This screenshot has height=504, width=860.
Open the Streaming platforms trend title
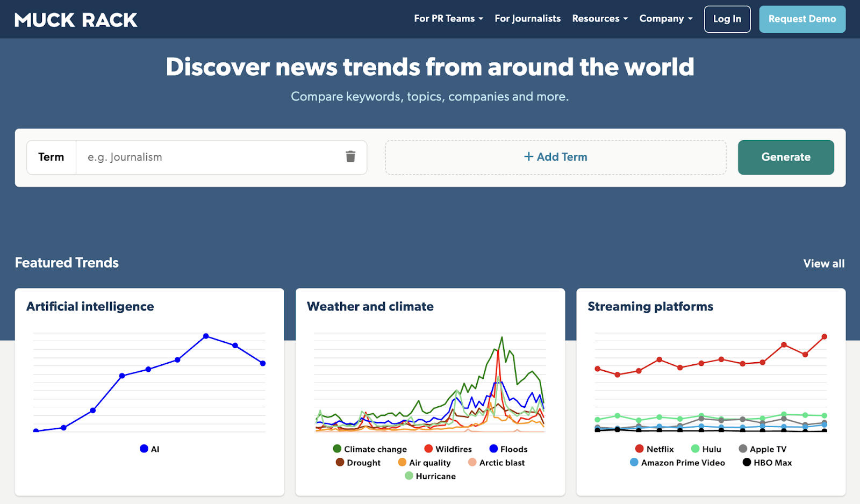tap(650, 306)
